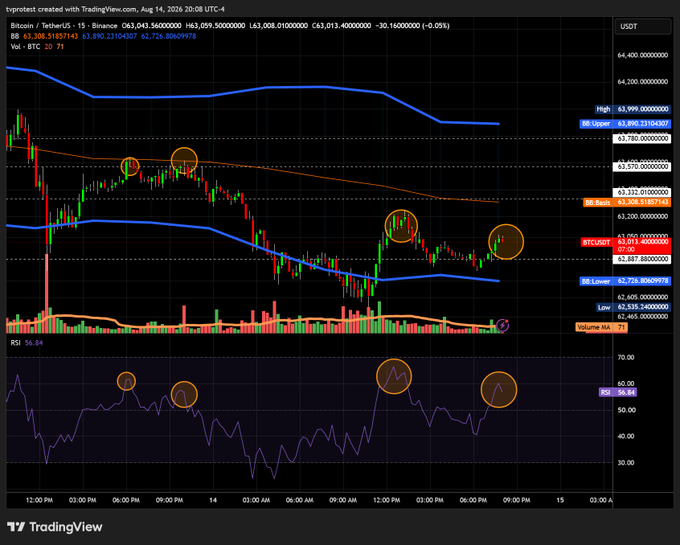This screenshot has height=545, width=680.
Task: Click the 70.00 RSI scale value
Action: (625, 357)
